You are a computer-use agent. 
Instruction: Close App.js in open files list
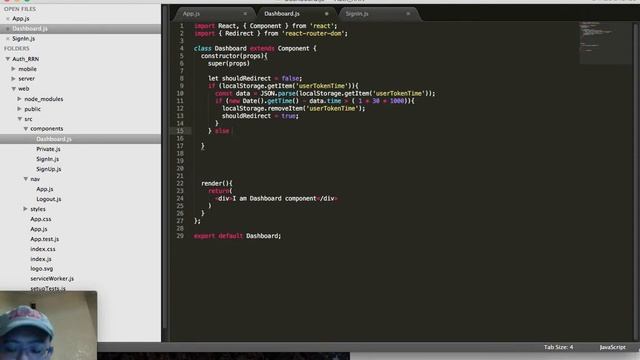tap(7, 19)
